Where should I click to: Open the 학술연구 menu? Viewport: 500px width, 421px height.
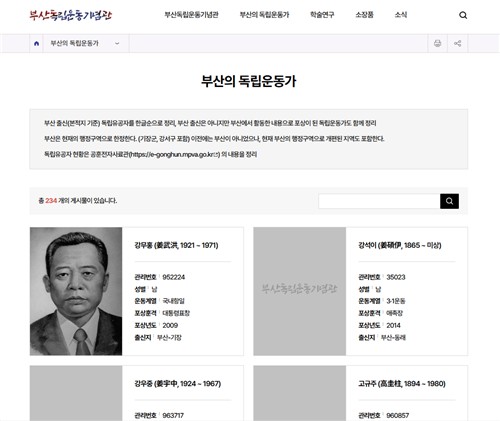322,15
